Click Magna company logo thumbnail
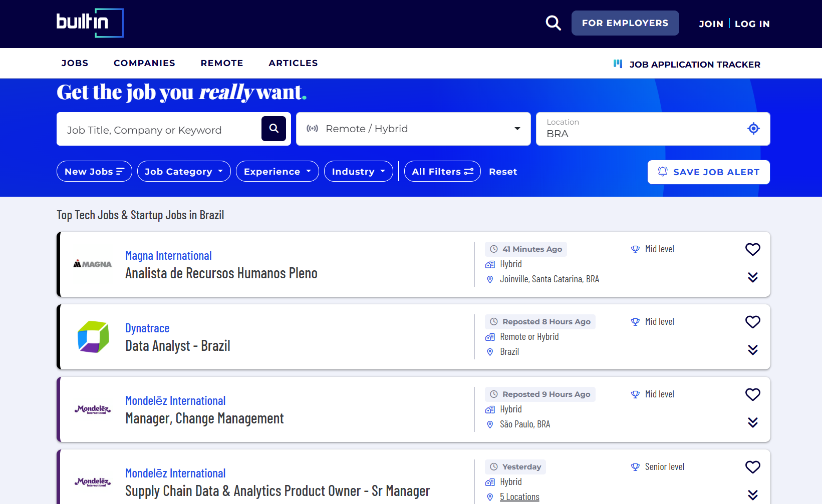The image size is (822, 504). (93, 264)
